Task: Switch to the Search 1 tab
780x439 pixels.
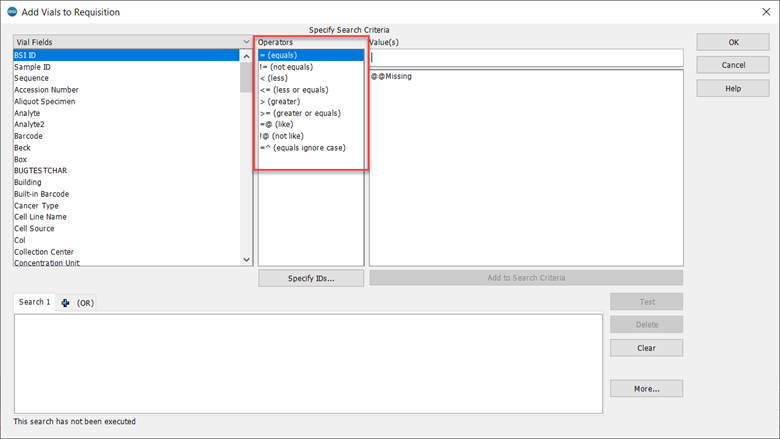Action: [34, 302]
